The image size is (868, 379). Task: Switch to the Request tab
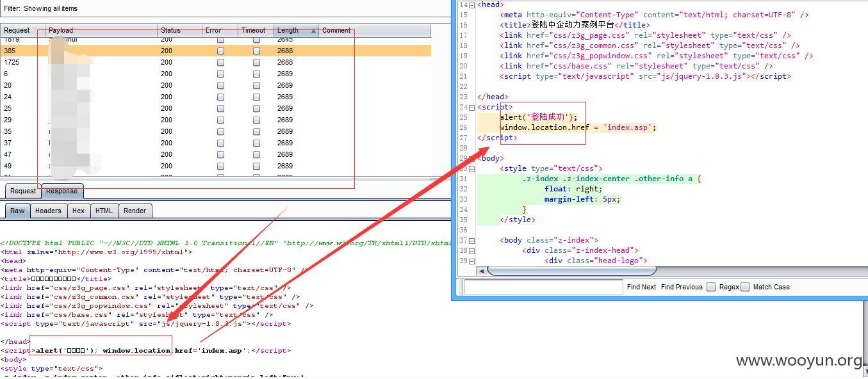coord(23,191)
